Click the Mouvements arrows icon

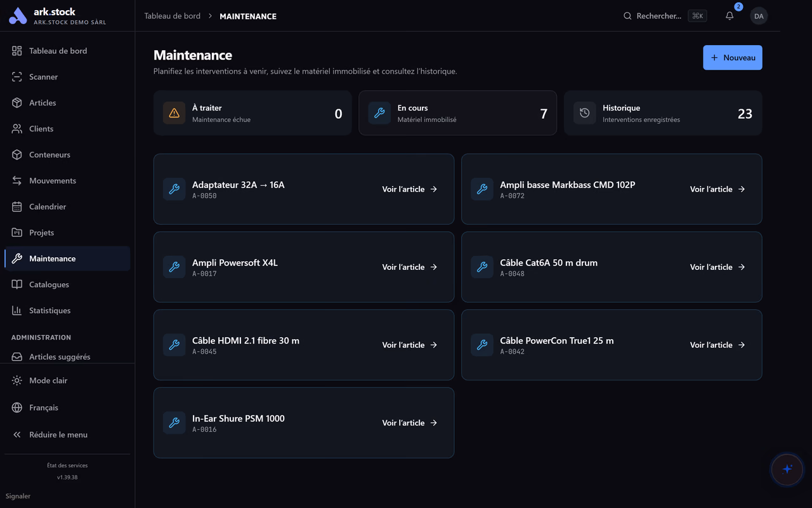[x=17, y=181]
